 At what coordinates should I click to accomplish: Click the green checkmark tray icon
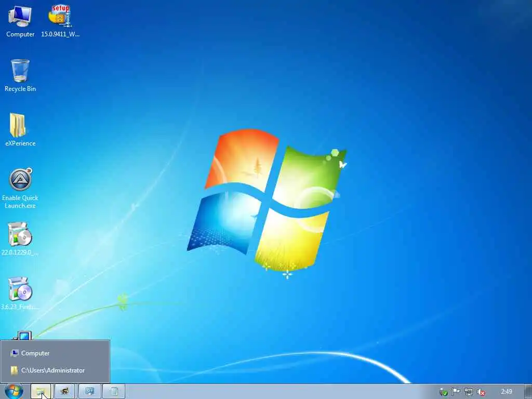click(x=444, y=392)
